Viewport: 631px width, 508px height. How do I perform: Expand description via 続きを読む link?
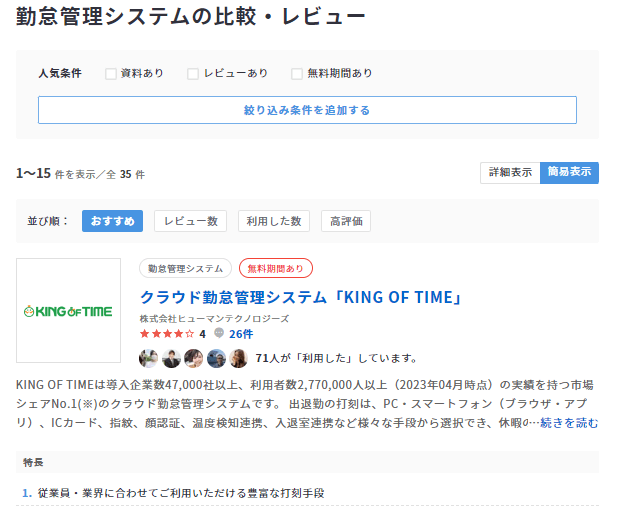pyautogui.click(x=569, y=423)
